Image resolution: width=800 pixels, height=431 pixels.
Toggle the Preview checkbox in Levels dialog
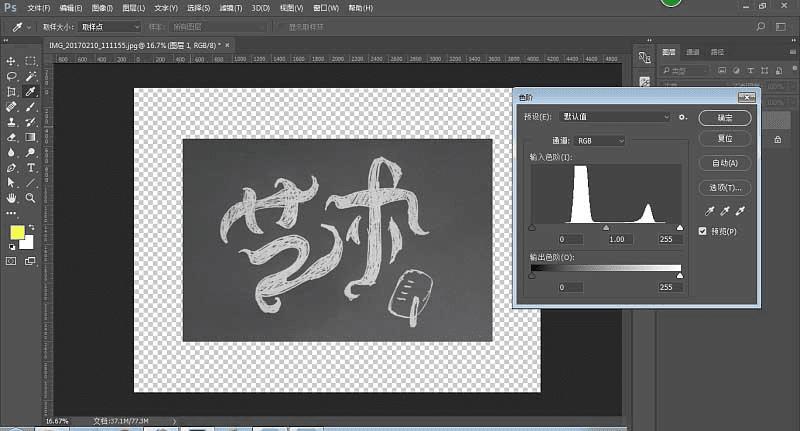point(703,231)
